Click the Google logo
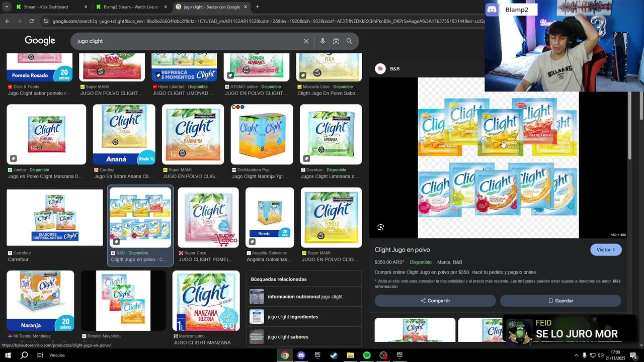The width and height of the screenshot is (644, 362). click(40, 41)
